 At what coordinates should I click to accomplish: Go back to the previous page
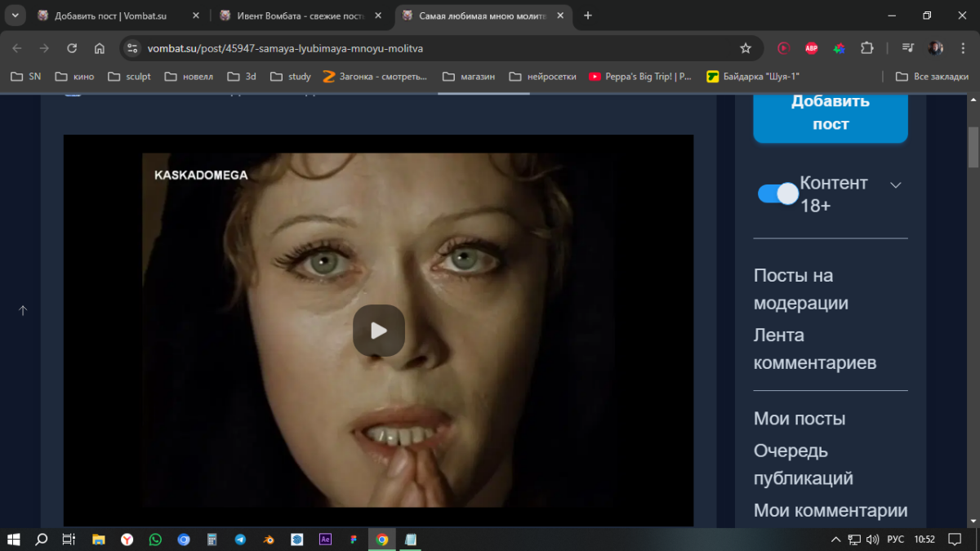click(17, 48)
